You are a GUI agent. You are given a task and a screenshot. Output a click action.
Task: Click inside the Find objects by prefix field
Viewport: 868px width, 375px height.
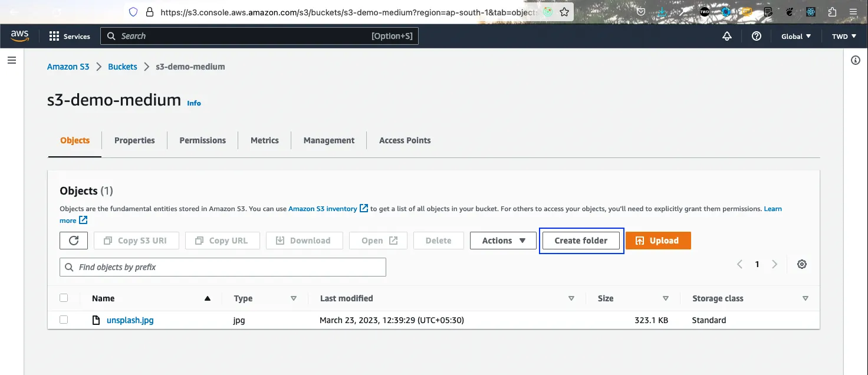click(x=223, y=267)
